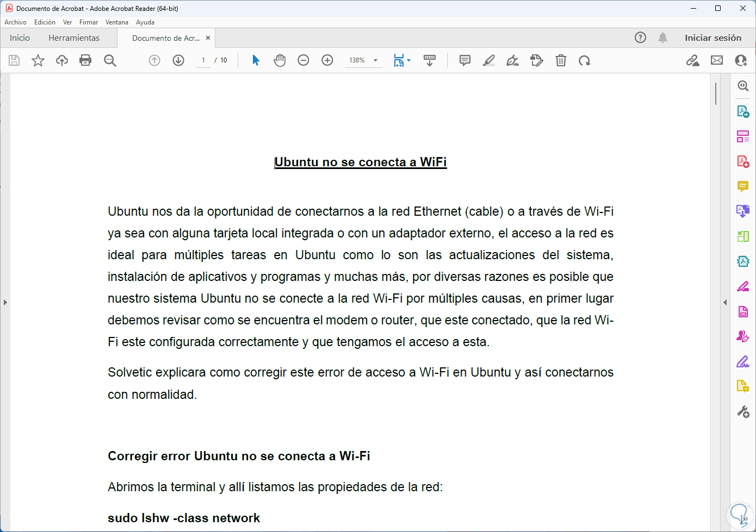Open the teal Compress PDF tool
Image resolution: width=756 pixels, height=532 pixels.
tap(743, 261)
